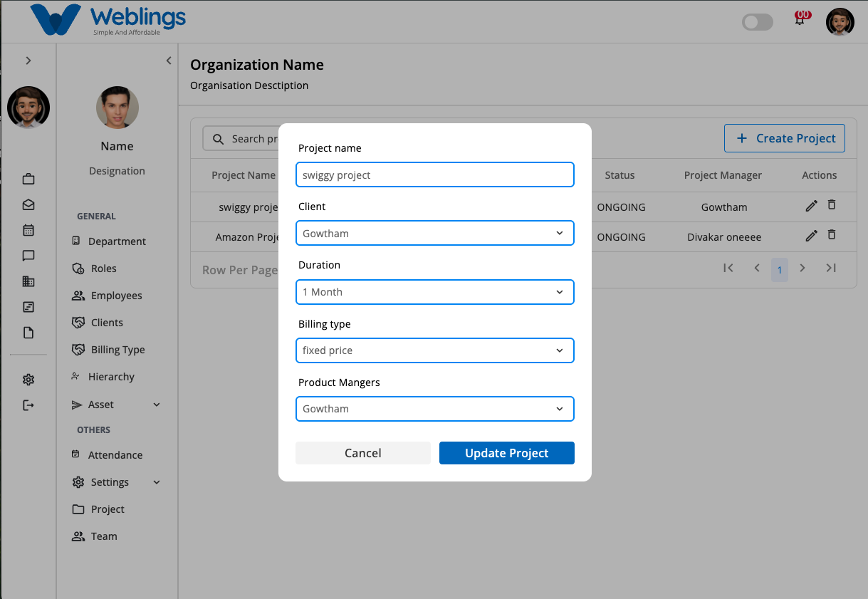Delete the Amazon Project row trash icon
This screenshot has width=868, height=599.
point(832,234)
